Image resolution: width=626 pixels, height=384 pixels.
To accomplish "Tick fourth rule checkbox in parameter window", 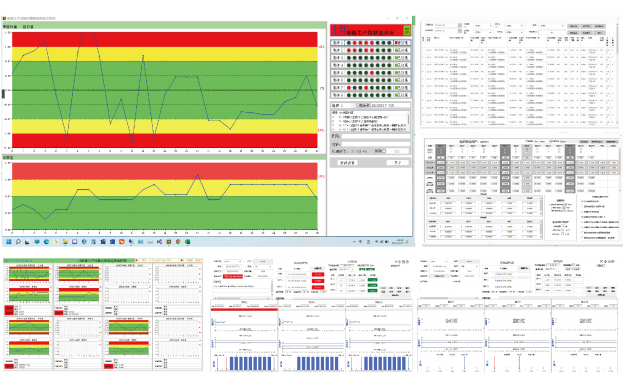I will click(x=582, y=217).
